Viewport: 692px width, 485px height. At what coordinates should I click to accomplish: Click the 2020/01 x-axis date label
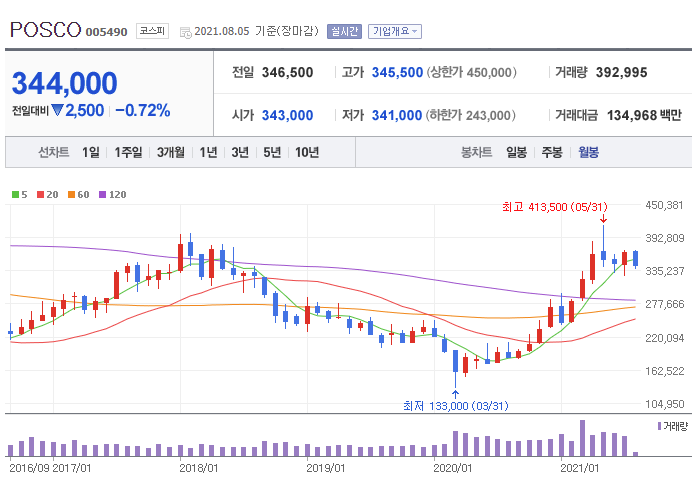coord(453,468)
